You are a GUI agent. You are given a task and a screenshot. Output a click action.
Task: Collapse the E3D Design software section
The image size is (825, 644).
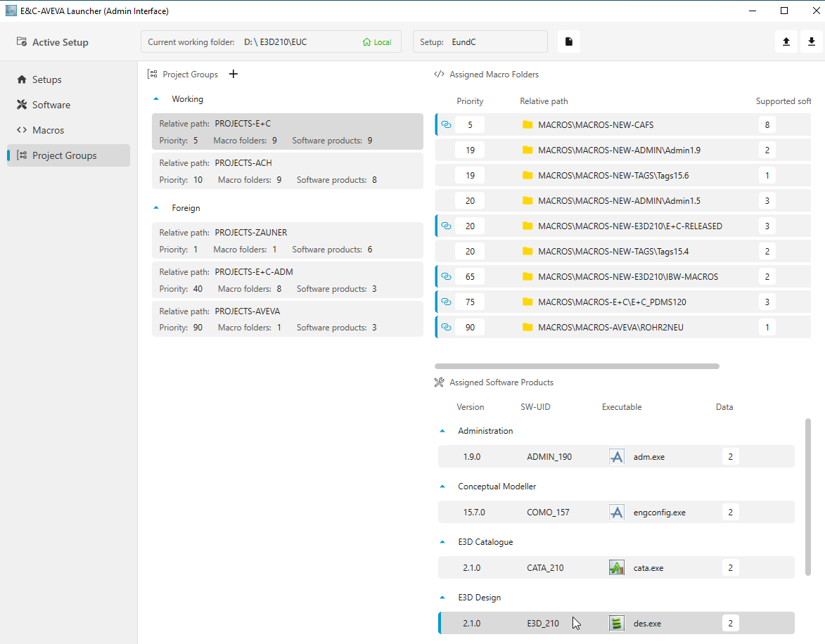(x=442, y=598)
